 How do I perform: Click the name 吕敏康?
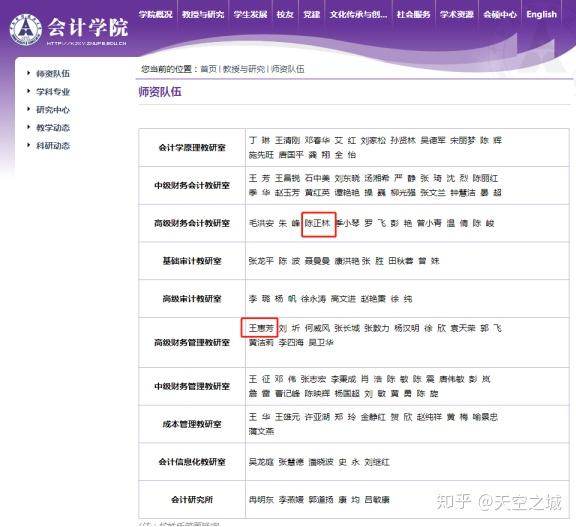coord(377,499)
